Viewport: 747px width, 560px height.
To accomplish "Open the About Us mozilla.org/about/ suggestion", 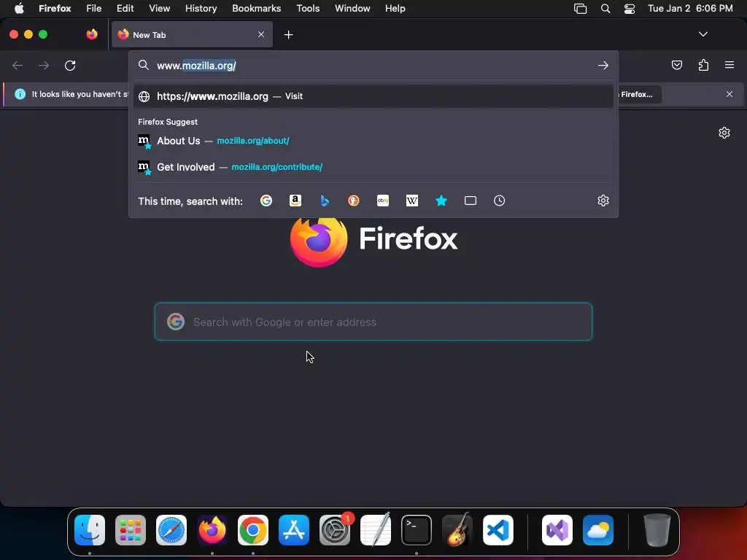I will pos(373,141).
